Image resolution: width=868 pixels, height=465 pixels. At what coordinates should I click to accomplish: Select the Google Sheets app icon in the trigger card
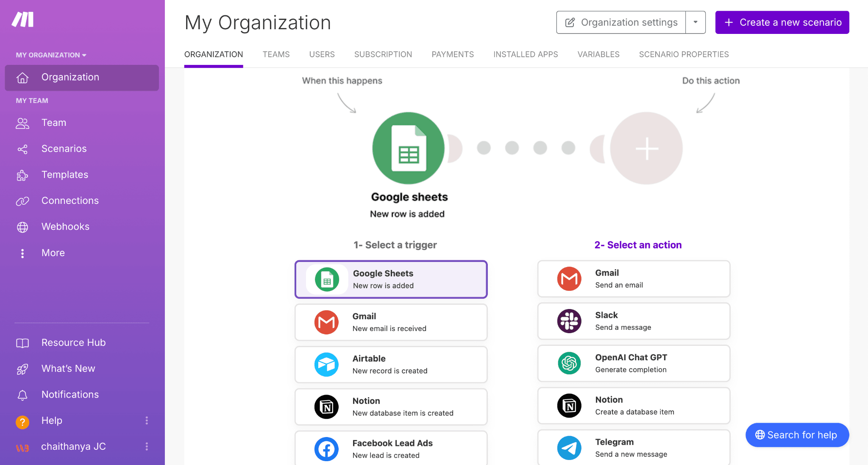pos(326,279)
